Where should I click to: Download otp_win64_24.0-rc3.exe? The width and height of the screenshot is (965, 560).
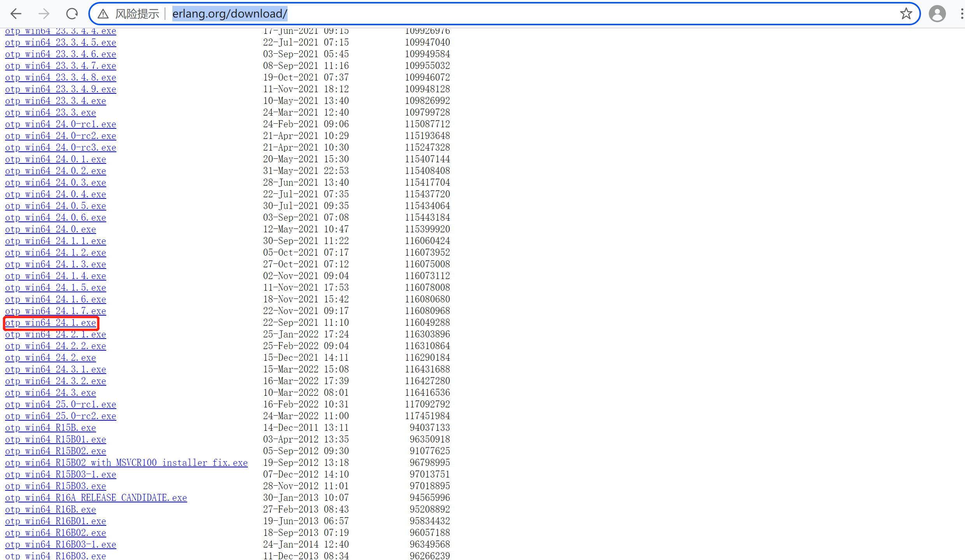[x=61, y=147]
